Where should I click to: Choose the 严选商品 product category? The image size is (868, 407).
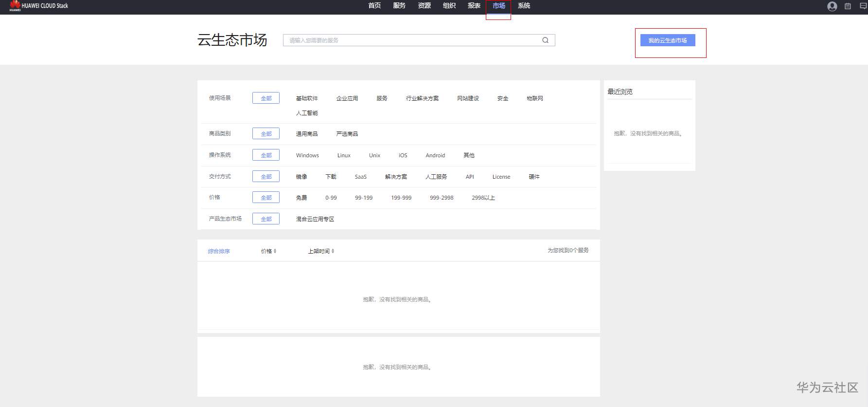[x=347, y=134]
